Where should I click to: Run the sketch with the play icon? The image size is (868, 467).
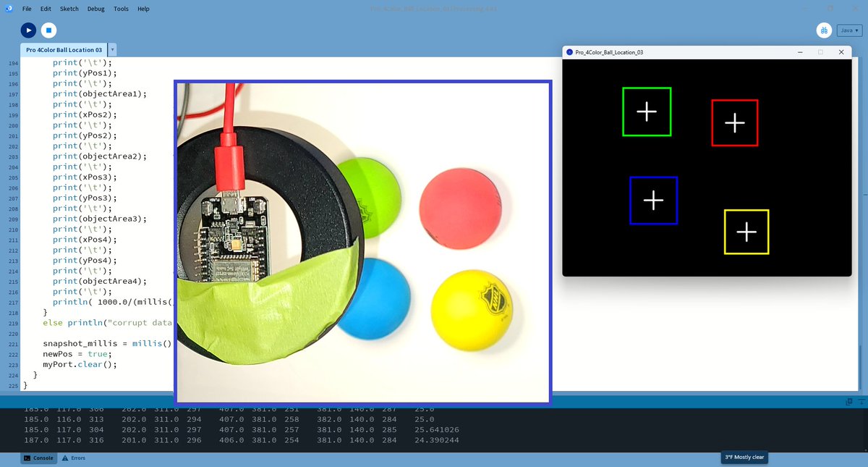pyautogui.click(x=27, y=30)
